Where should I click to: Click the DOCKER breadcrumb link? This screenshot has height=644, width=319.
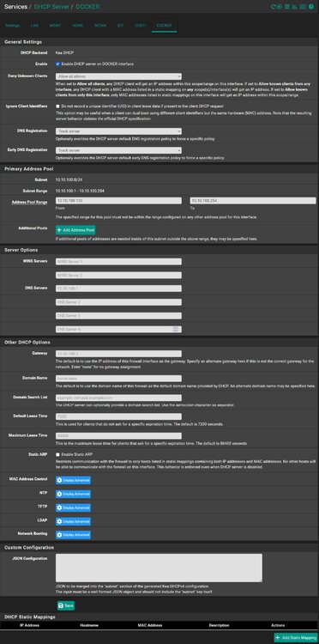(87, 7)
